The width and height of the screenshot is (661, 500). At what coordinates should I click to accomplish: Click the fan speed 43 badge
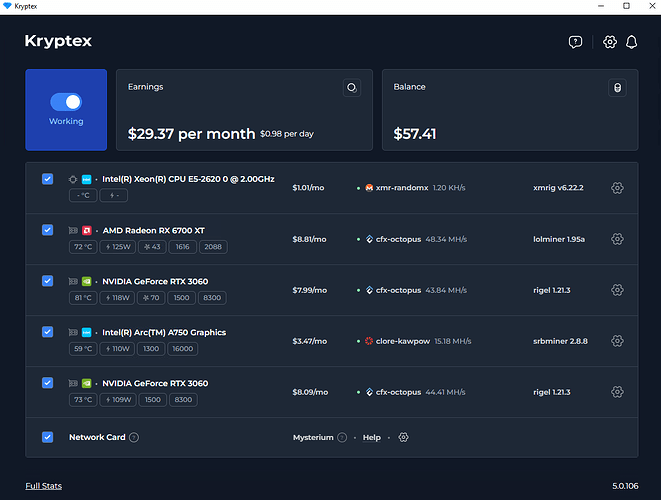[x=152, y=247]
